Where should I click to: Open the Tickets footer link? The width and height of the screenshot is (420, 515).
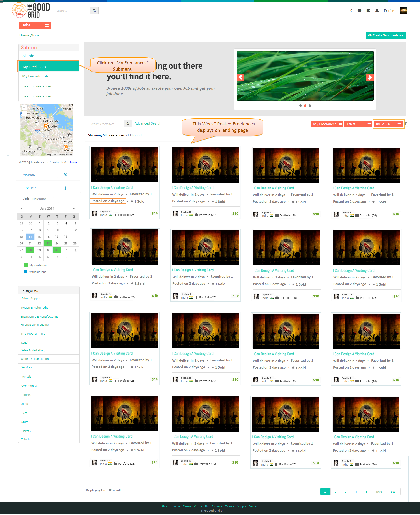point(229,507)
